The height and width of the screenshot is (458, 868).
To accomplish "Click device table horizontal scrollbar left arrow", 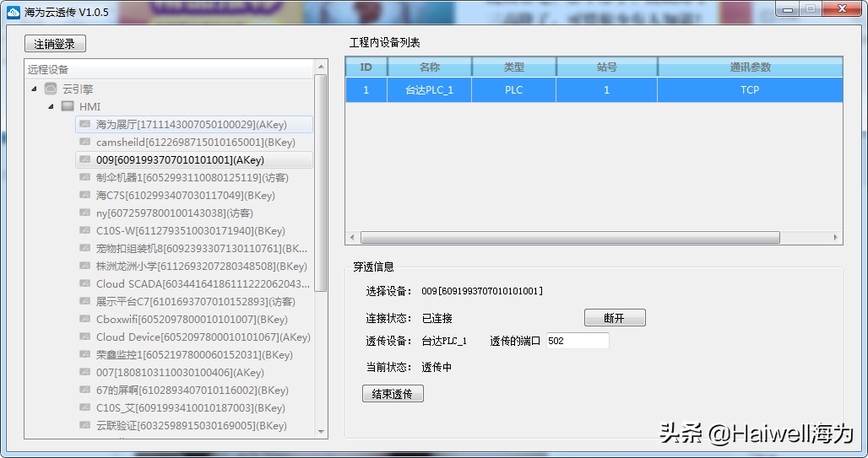I will pos(353,237).
